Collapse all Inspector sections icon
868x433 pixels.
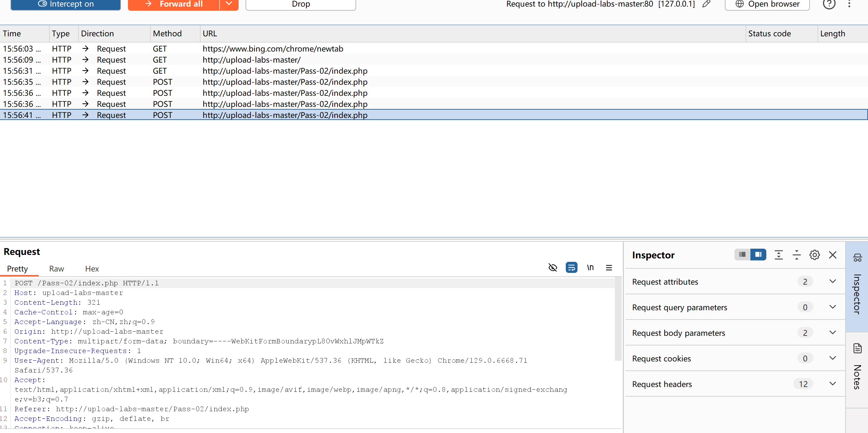tap(796, 255)
